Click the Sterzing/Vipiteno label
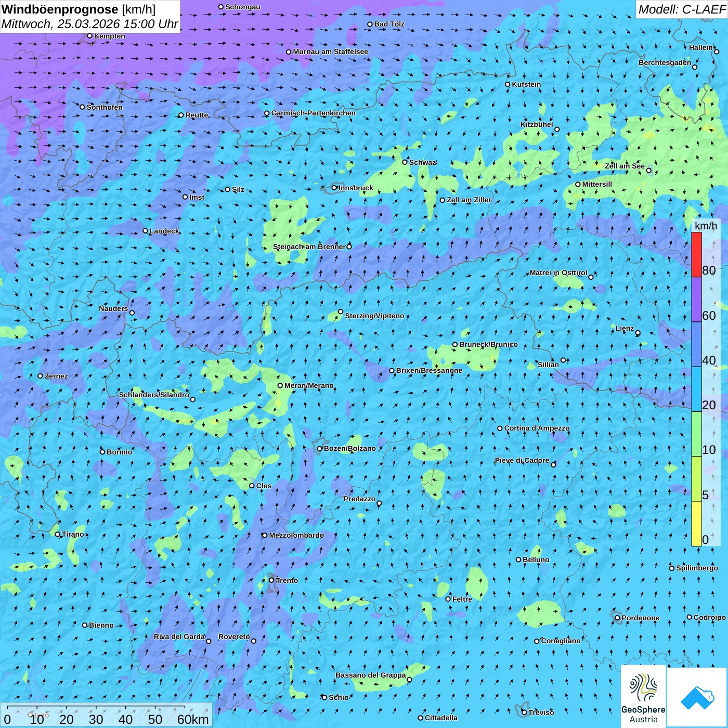The image size is (728, 728). tap(374, 316)
